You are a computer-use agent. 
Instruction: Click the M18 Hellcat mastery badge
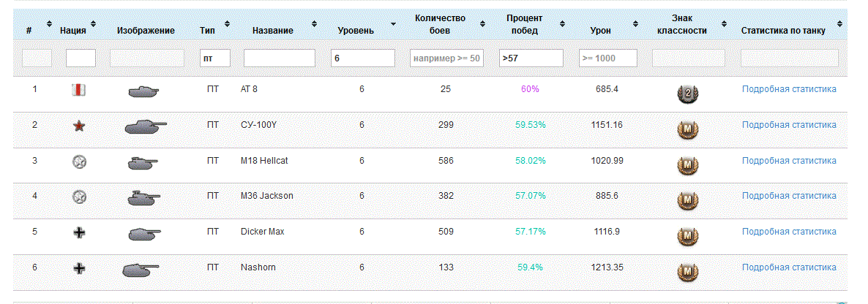(x=687, y=164)
